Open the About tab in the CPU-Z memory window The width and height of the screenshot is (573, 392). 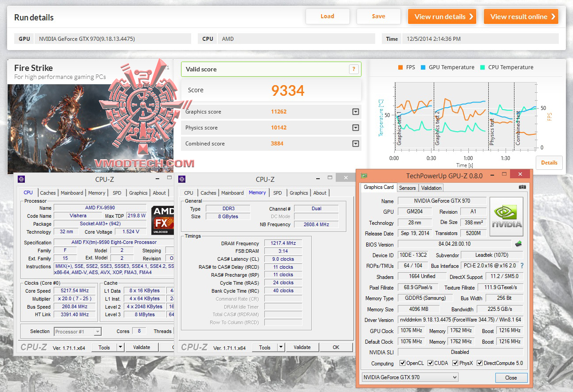[x=320, y=193]
